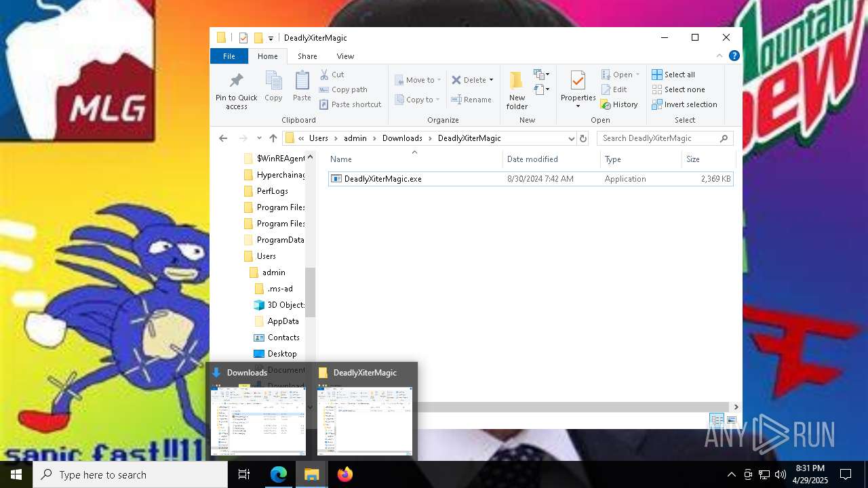The height and width of the screenshot is (488, 868).
Task: Click History in Open group
Action: (x=619, y=104)
